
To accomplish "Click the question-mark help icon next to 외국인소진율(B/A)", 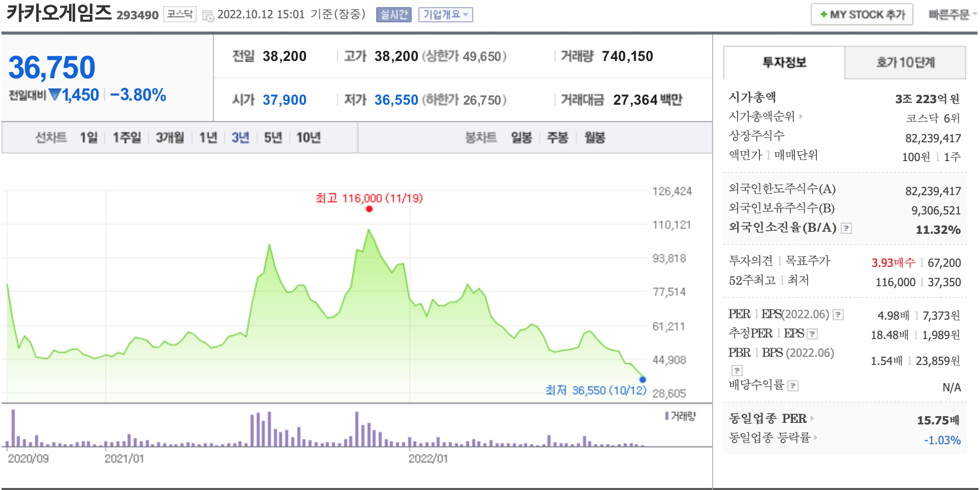I will click(x=846, y=228).
